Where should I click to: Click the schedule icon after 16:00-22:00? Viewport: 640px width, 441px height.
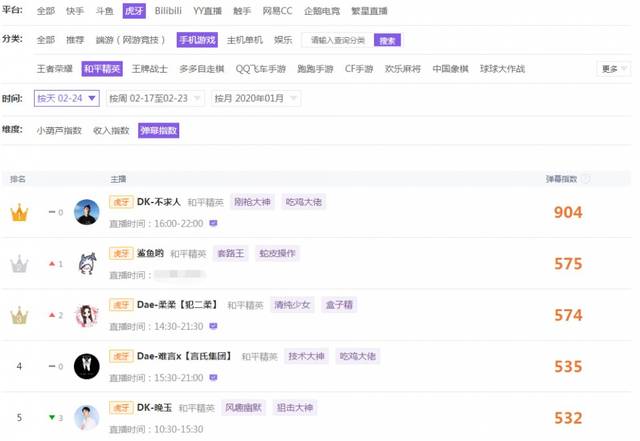[213, 223]
